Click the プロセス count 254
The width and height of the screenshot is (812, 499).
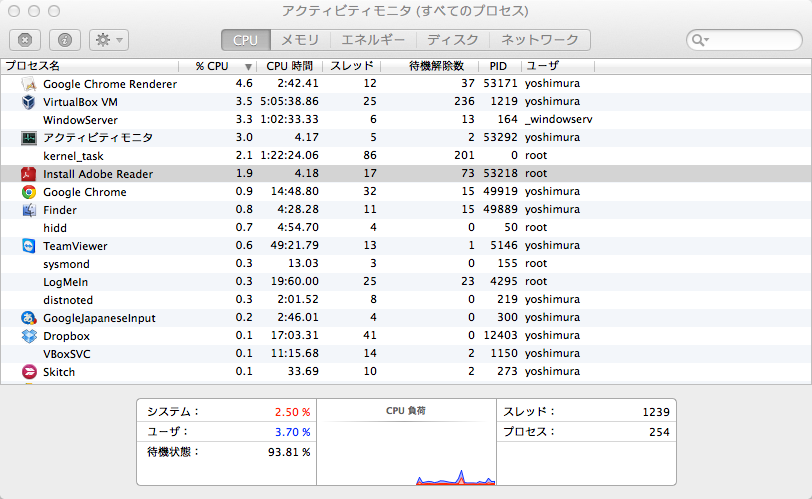[659, 432]
